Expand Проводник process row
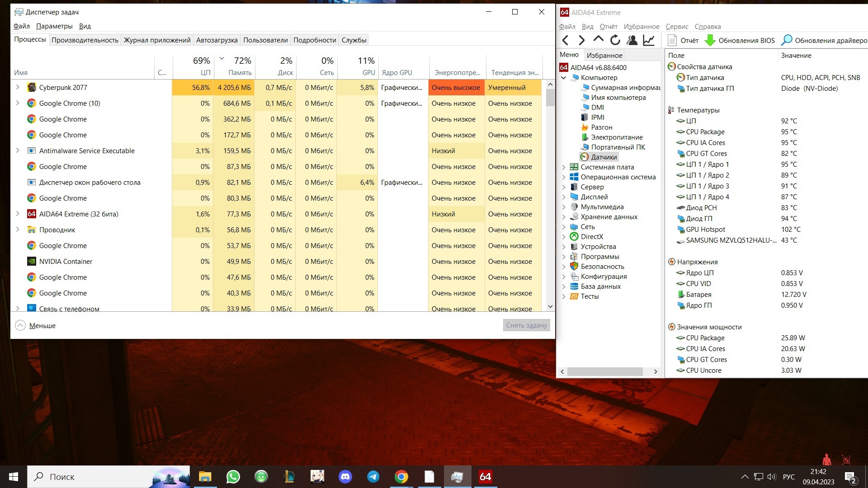The height and width of the screenshot is (488, 868). click(18, 230)
